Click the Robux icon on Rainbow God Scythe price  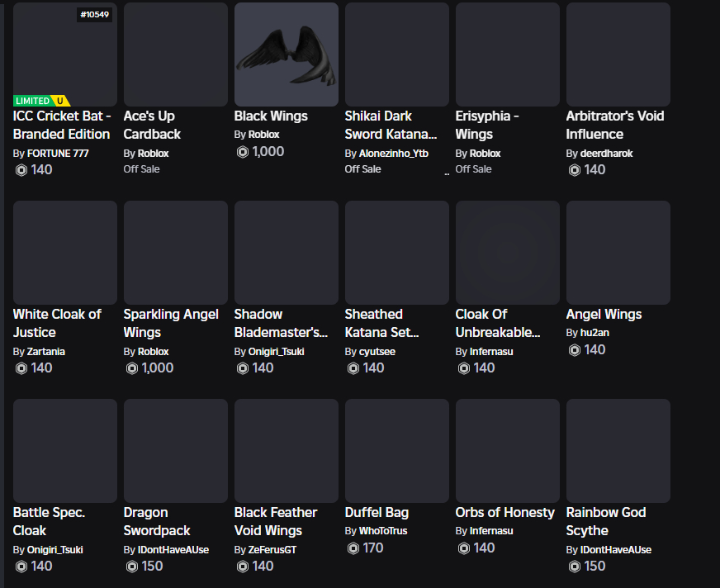pyautogui.click(x=575, y=567)
